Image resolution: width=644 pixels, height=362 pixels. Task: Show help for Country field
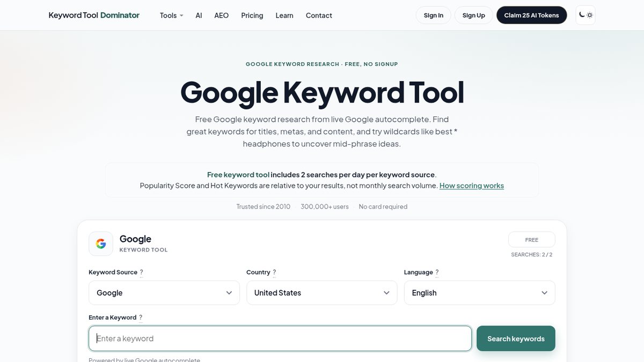point(274,272)
